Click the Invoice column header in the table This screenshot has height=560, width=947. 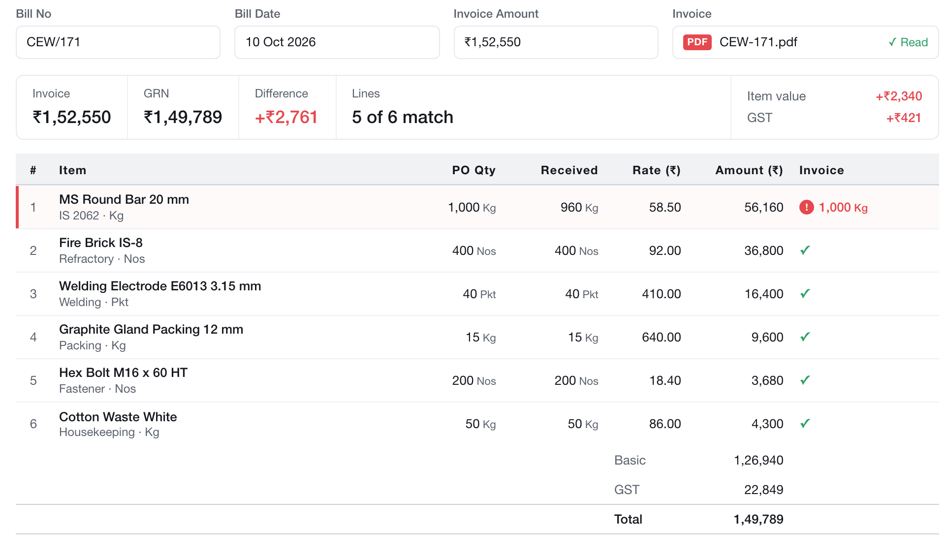821,170
